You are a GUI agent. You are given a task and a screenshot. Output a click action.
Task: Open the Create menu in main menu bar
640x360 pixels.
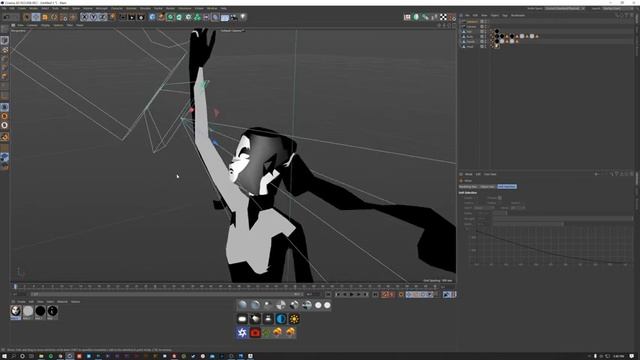point(21,8)
